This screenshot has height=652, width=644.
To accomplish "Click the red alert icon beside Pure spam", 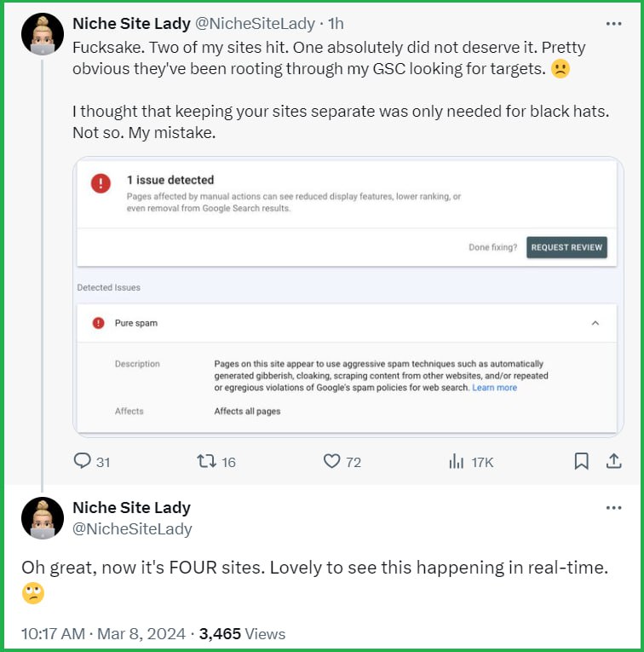I will pyautogui.click(x=99, y=323).
